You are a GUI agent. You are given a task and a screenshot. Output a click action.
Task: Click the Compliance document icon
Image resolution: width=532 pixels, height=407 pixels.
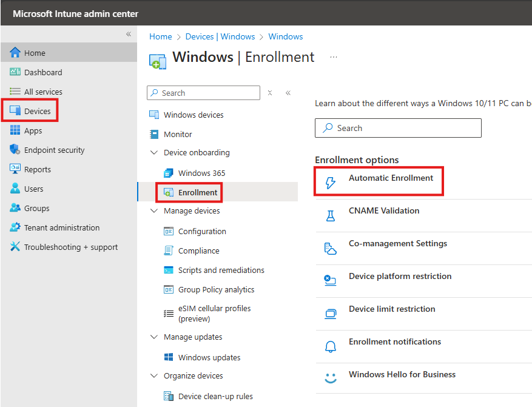tap(168, 251)
